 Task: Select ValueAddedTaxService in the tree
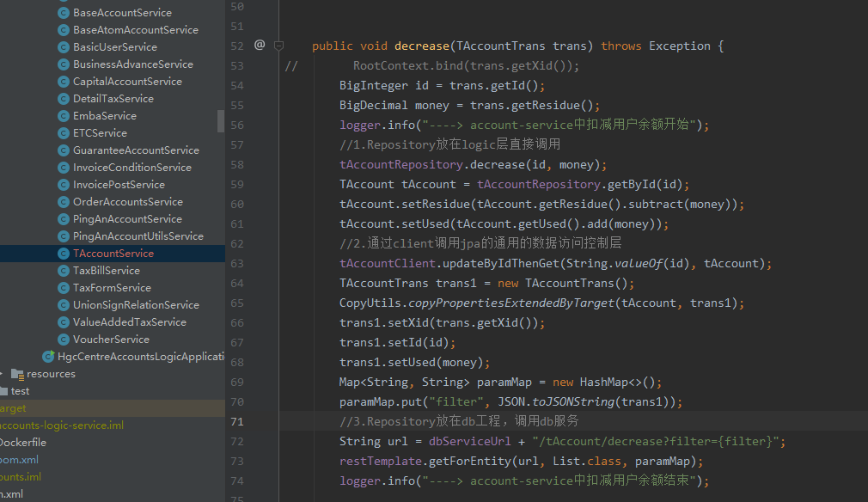pos(130,321)
